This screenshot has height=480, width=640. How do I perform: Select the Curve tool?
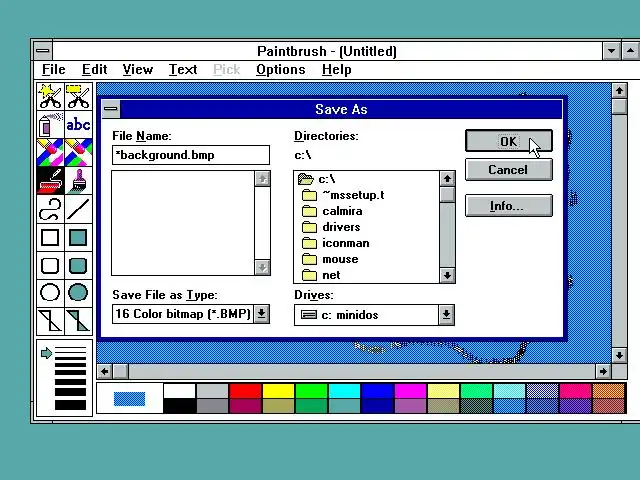[50, 209]
